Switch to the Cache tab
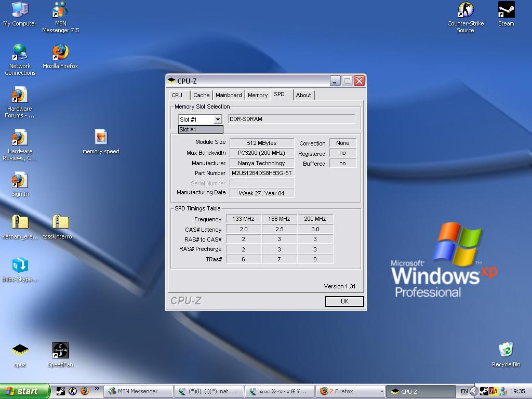The height and width of the screenshot is (399, 532). pos(202,95)
